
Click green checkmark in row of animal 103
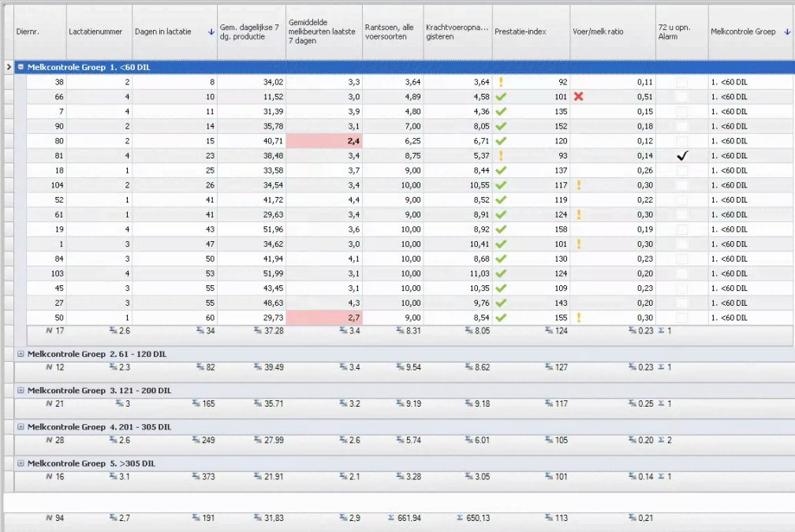501,273
